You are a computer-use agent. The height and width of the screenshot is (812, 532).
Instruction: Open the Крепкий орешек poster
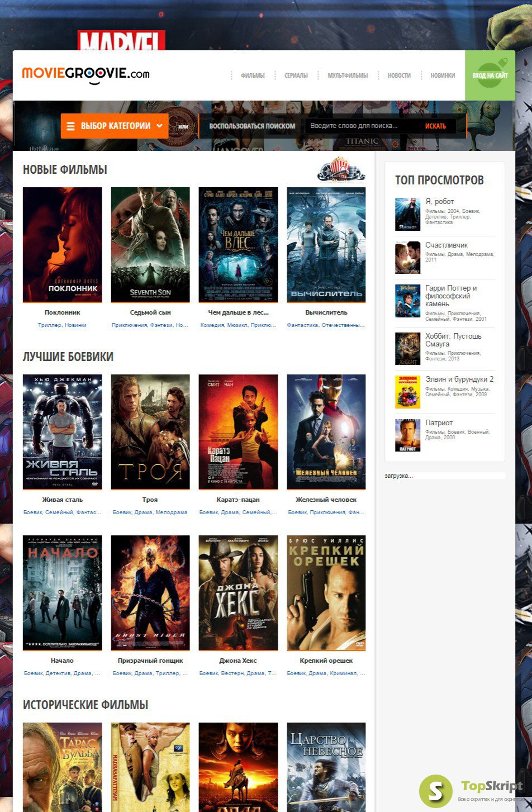point(326,593)
